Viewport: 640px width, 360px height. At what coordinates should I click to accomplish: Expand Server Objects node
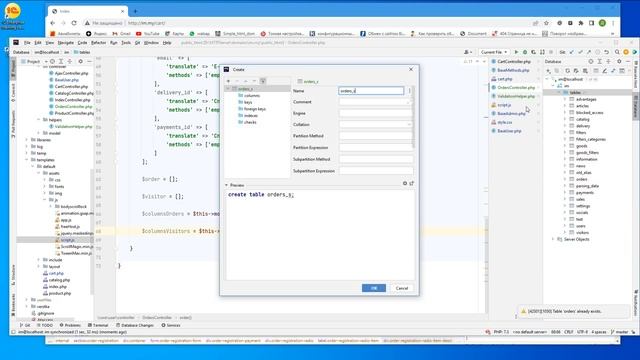point(553,239)
